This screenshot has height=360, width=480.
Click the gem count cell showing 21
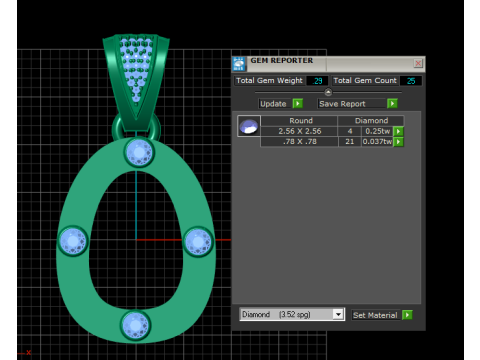click(350, 142)
